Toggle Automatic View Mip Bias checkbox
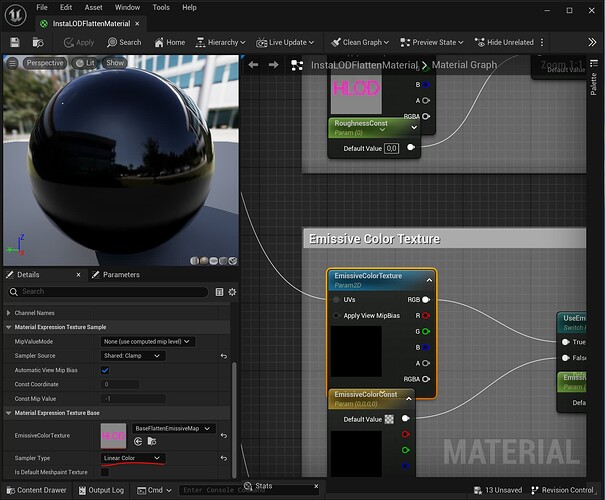The image size is (605, 500). (x=106, y=370)
